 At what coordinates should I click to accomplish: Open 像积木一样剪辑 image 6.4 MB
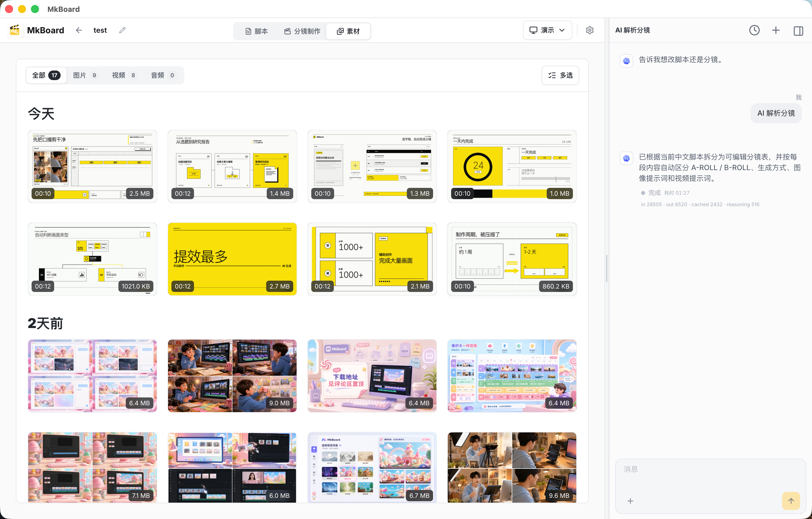(x=512, y=376)
